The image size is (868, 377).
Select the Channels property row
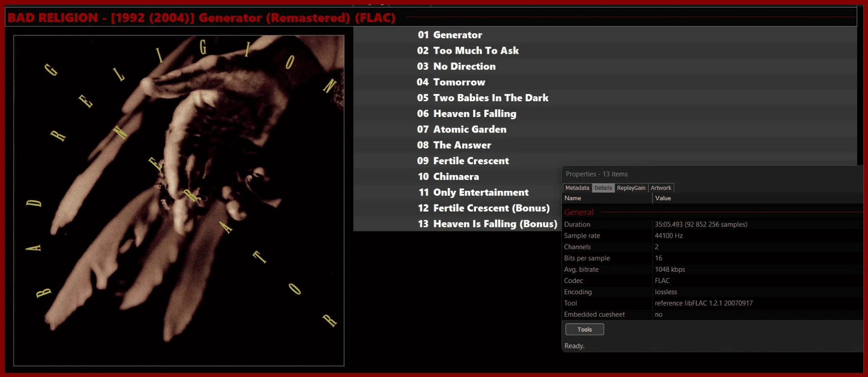point(713,247)
